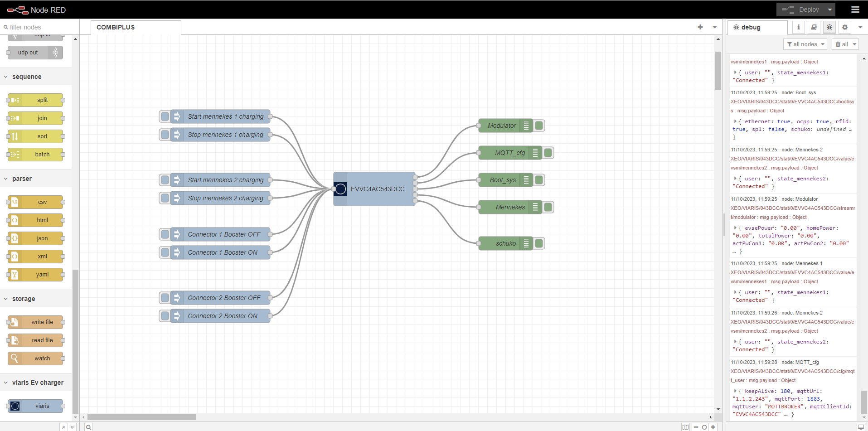Open the sidebar tabs dropdown arrow

[x=860, y=27]
